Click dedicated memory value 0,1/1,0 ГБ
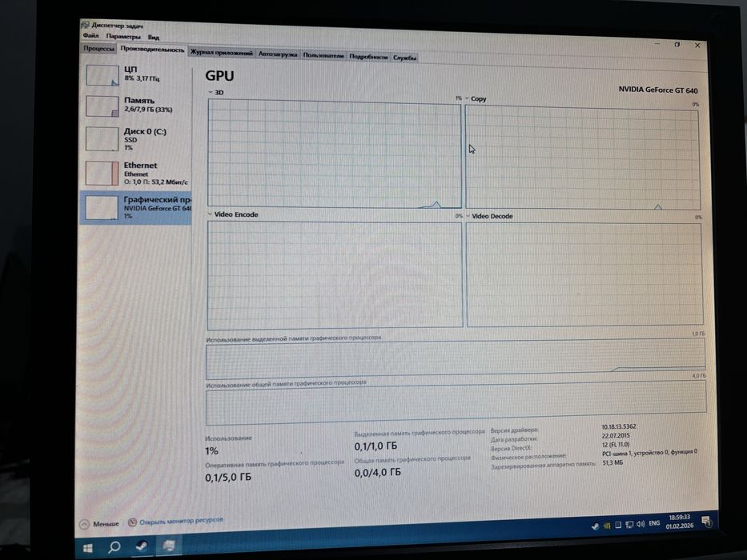 click(x=376, y=446)
